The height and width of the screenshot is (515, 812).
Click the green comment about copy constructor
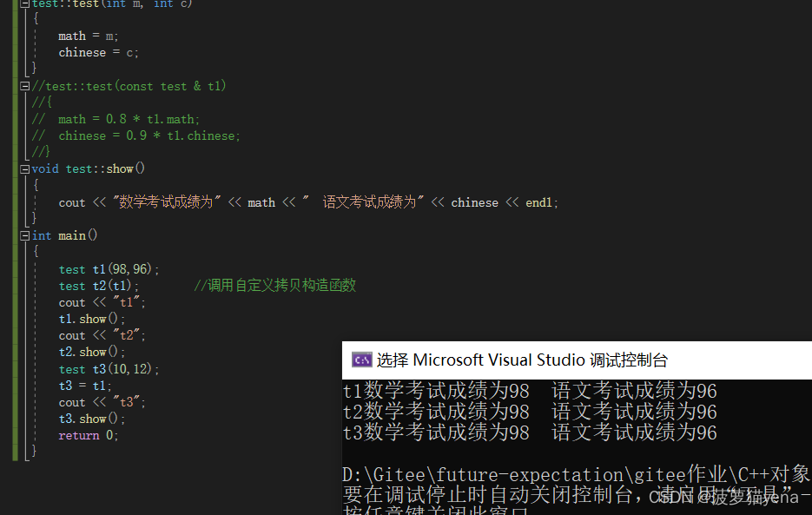click(x=275, y=285)
